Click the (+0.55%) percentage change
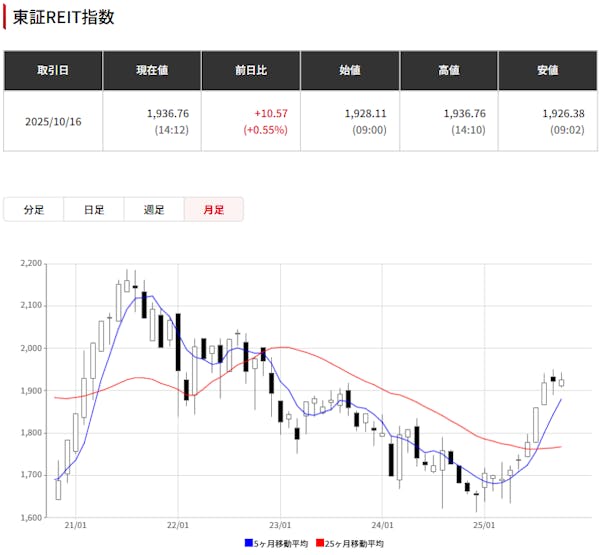This screenshot has height=555, width=600. click(x=266, y=130)
